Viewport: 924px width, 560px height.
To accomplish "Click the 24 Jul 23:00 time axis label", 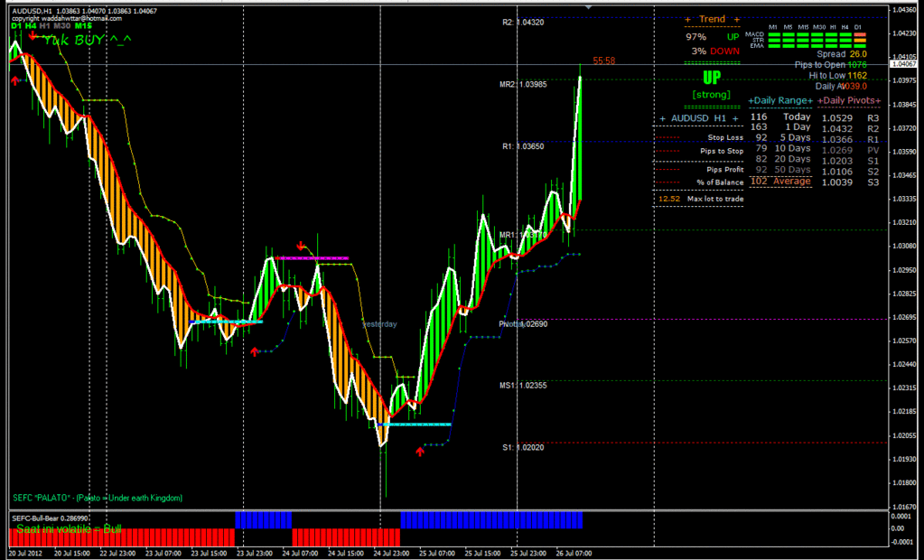I will tap(395, 552).
